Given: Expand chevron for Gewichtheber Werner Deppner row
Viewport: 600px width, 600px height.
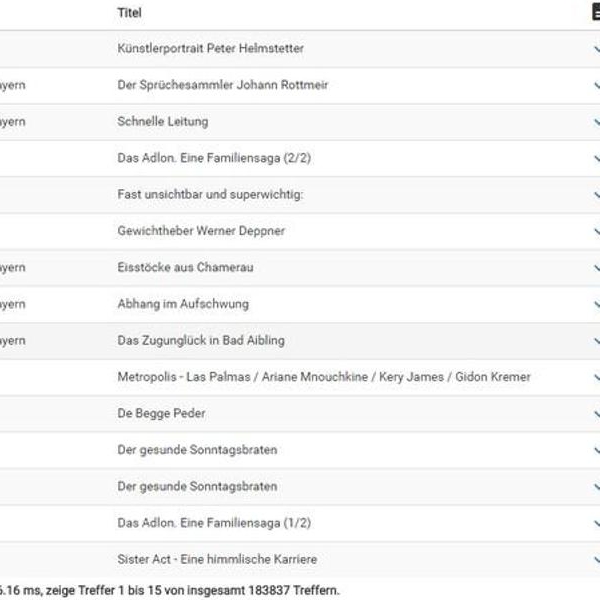Looking at the screenshot, I should click(x=597, y=232).
